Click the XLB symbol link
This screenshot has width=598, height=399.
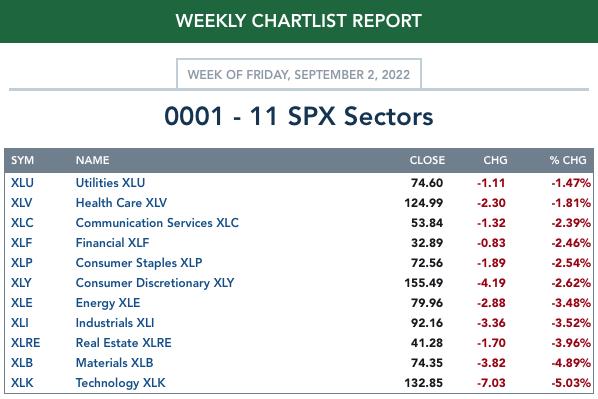[x=22, y=363]
